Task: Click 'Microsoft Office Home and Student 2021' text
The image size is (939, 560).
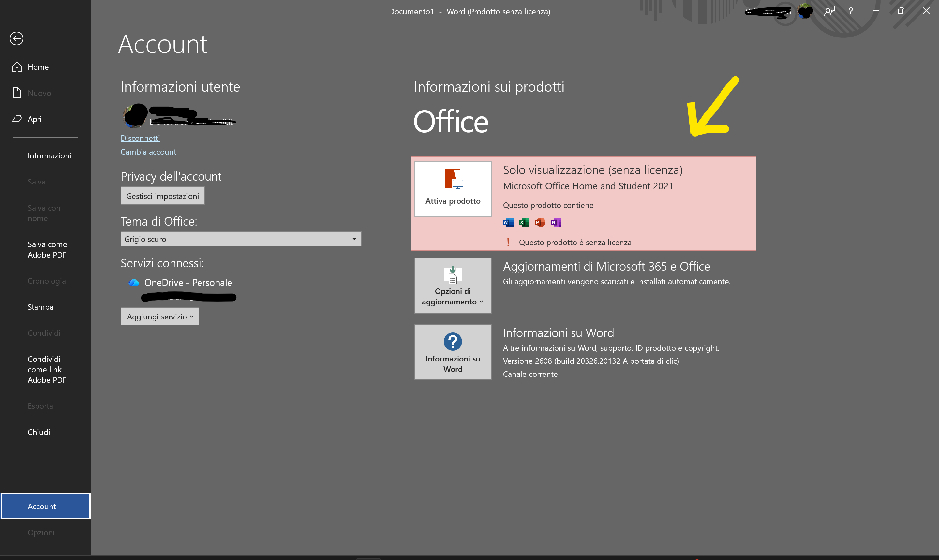Action: pos(588,186)
